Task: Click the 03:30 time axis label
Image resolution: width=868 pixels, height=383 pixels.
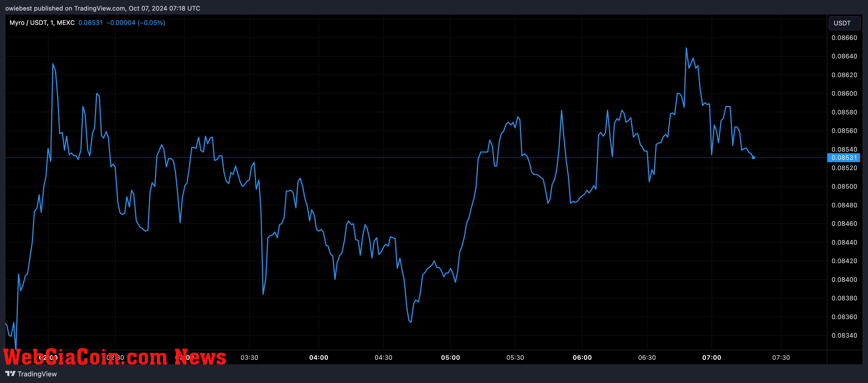Action: (249, 357)
